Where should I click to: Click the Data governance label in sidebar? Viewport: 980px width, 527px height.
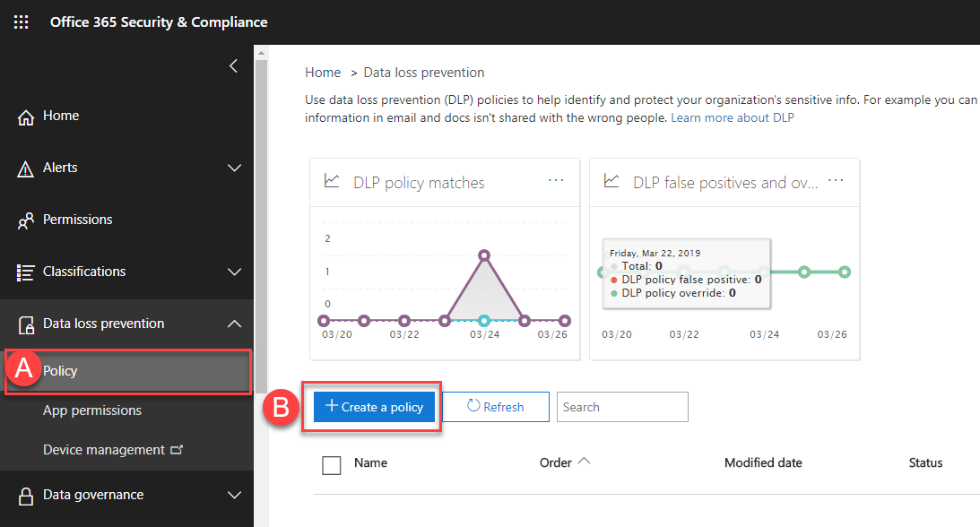click(x=93, y=495)
